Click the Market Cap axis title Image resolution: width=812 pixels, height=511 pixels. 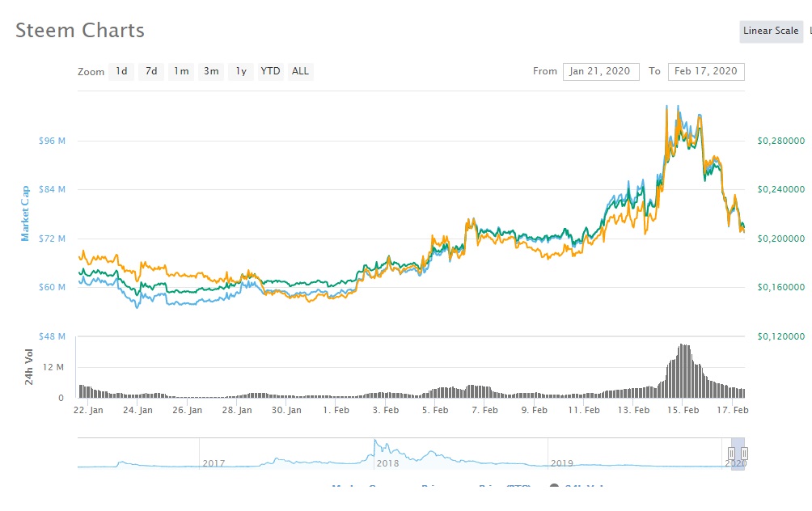25,213
